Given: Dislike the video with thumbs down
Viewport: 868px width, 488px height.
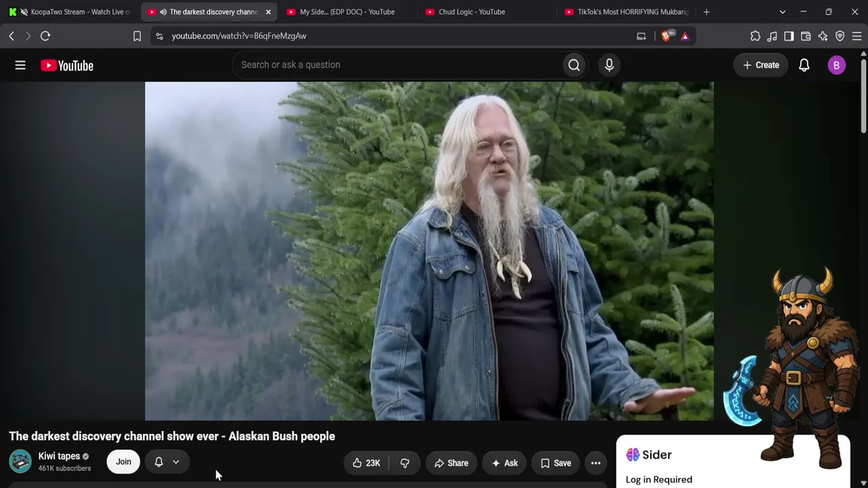Looking at the screenshot, I should [405, 463].
